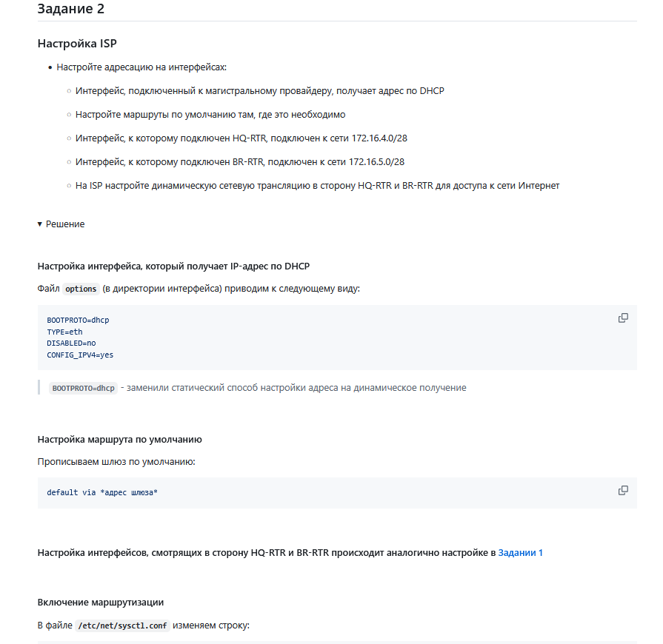Image resolution: width=663 pixels, height=644 pixels.
Task: Click the list item mentioning 172.16.5.0/28
Action: 240,162
